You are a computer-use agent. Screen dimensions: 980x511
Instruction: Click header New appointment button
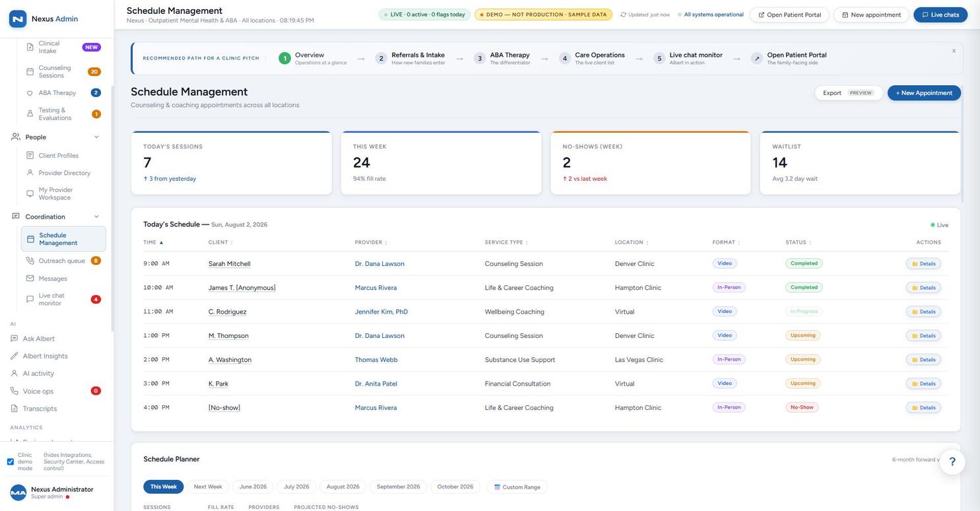[871, 15]
